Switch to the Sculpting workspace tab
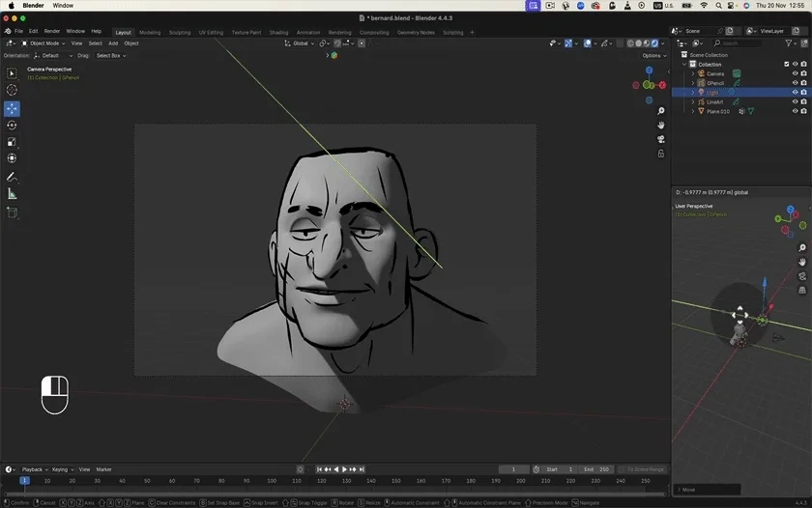Viewport: 812px width, 508px height. [x=180, y=32]
